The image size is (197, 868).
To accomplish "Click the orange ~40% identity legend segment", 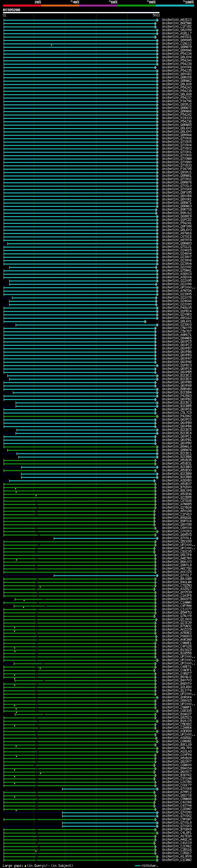I will pyautogui.click(x=60, y=6).
